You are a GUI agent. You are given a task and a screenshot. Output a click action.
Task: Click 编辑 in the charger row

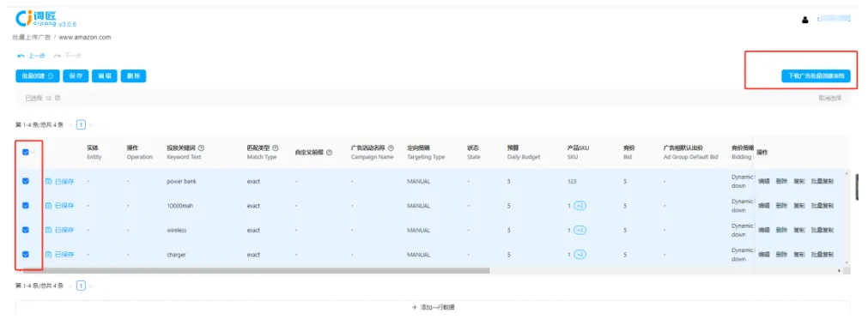click(x=763, y=255)
